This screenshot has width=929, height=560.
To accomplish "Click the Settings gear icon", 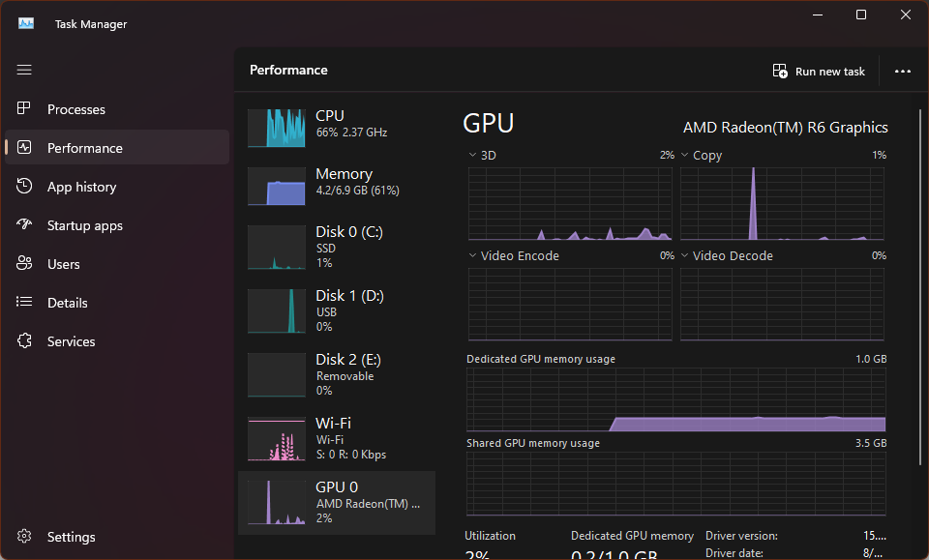I will [23, 537].
